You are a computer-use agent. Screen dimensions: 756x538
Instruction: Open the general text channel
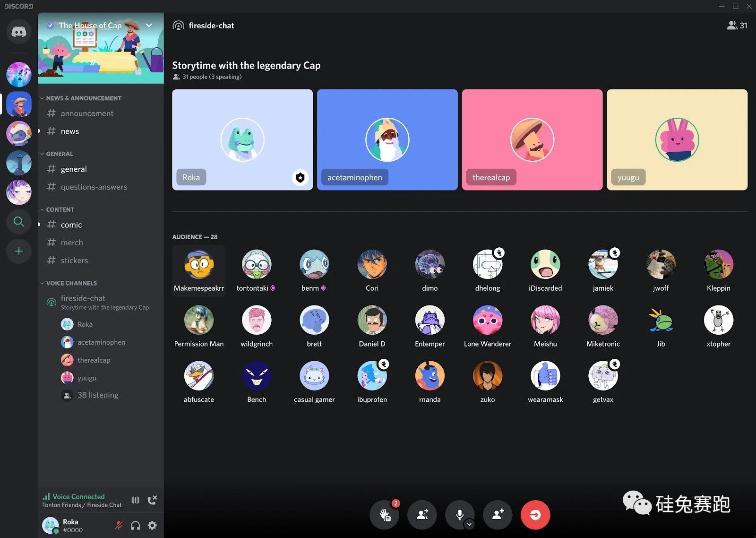coord(74,169)
